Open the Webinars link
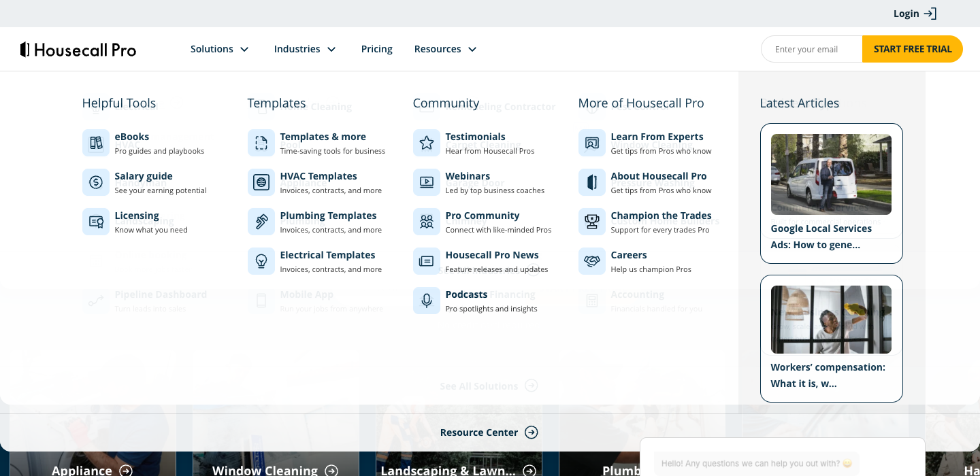This screenshot has height=476, width=980. pyautogui.click(x=468, y=176)
